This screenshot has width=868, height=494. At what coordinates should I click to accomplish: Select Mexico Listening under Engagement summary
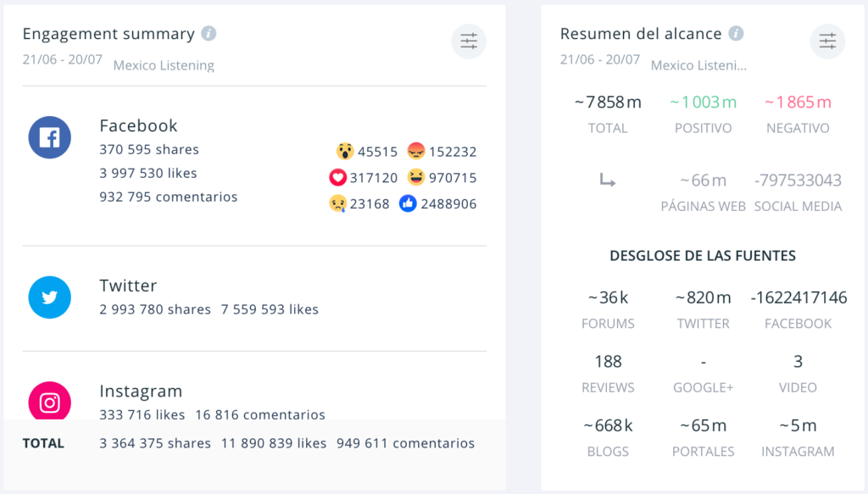tap(164, 65)
